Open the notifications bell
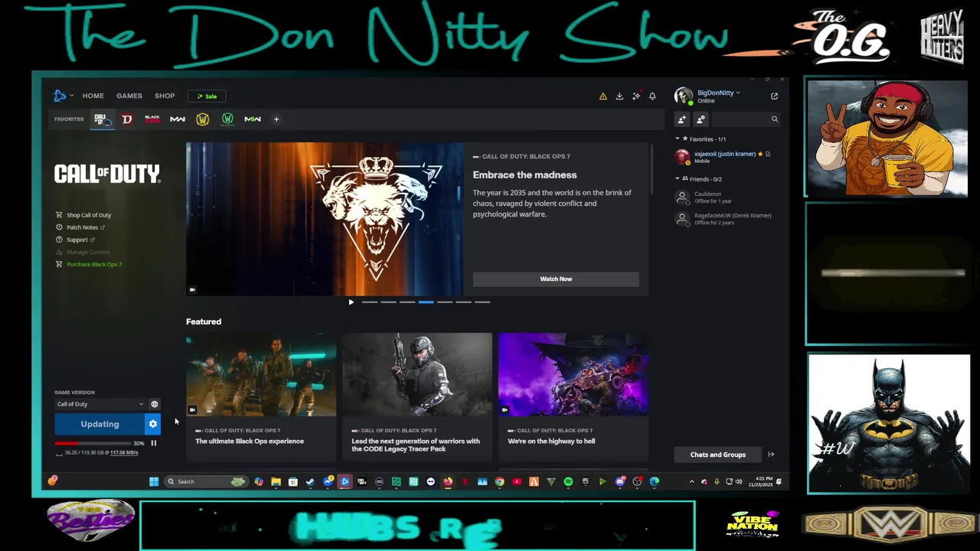Image resolution: width=980 pixels, height=551 pixels. pyautogui.click(x=652, y=96)
